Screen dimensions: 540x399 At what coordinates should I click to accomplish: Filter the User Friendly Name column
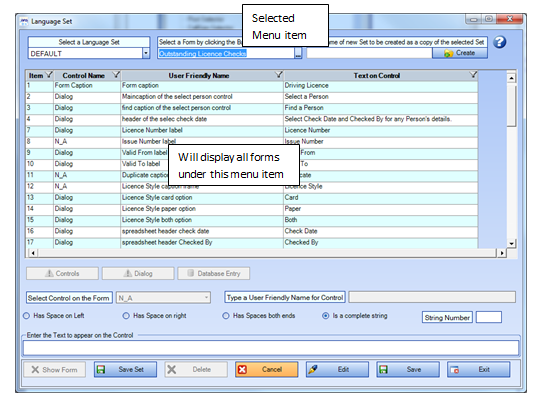279,75
